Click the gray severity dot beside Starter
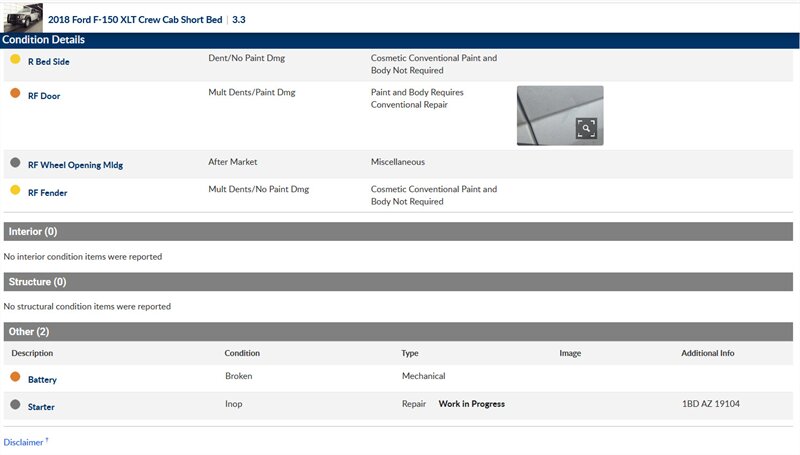This screenshot has height=455, width=800. 15,405
